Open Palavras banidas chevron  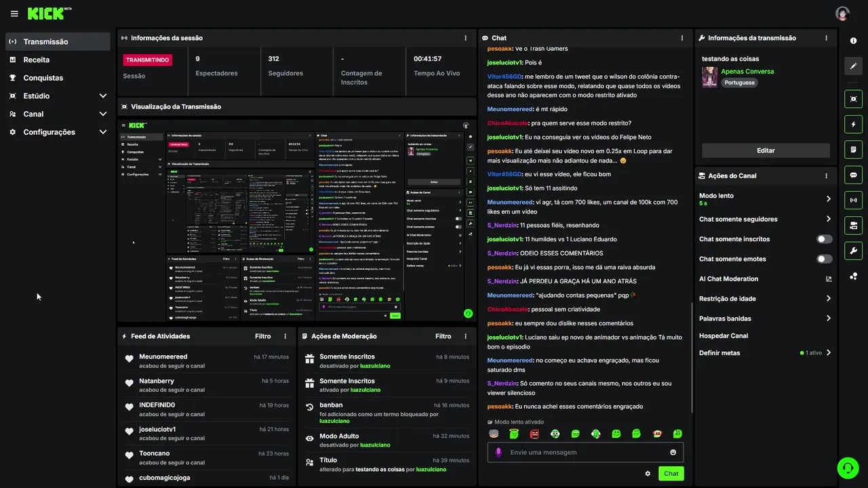tap(828, 319)
